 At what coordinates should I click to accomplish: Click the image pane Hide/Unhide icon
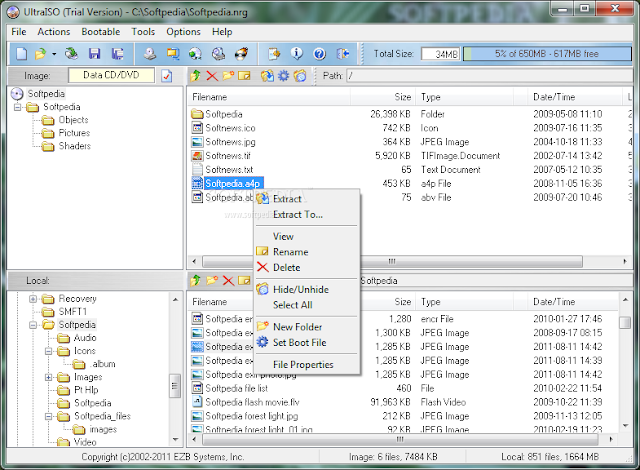tap(300, 75)
